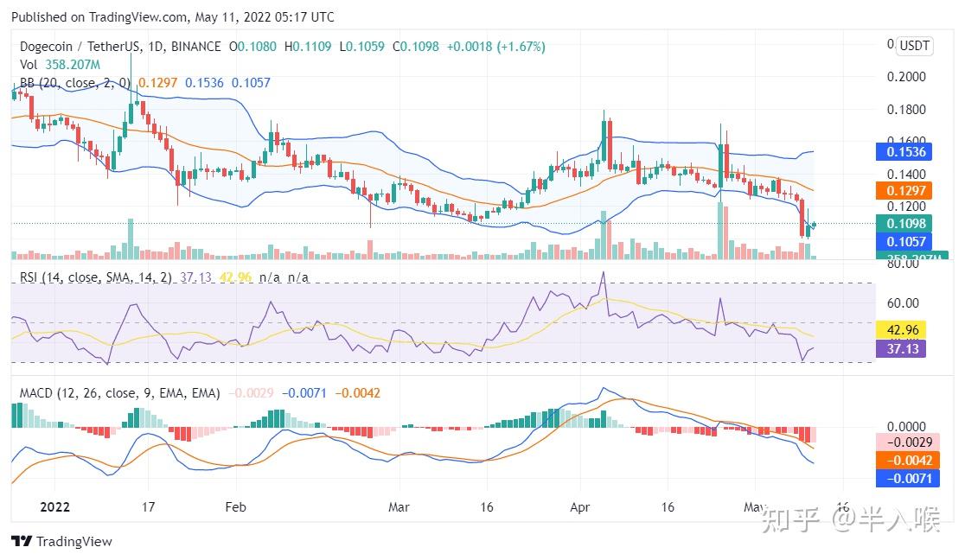
Task: Click the purple 37.13 RSI value label
Action: [x=901, y=348]
